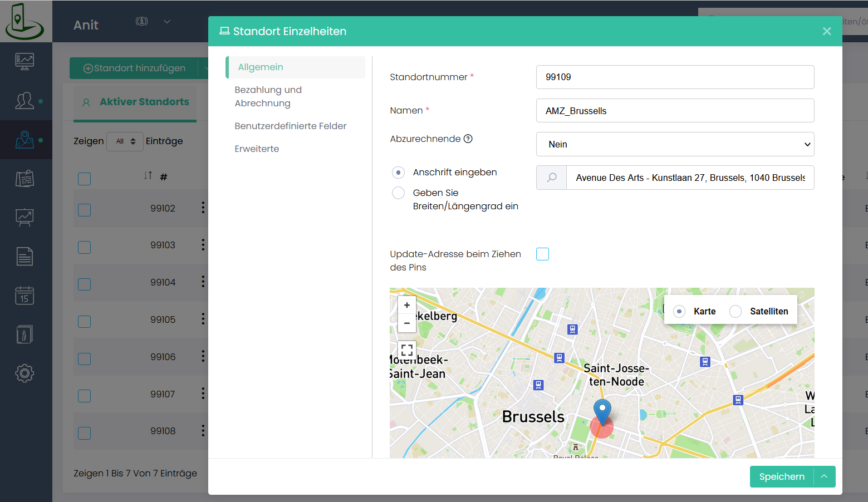Open Bezahlung und Abrechnung section

click(x=268, y=96)
